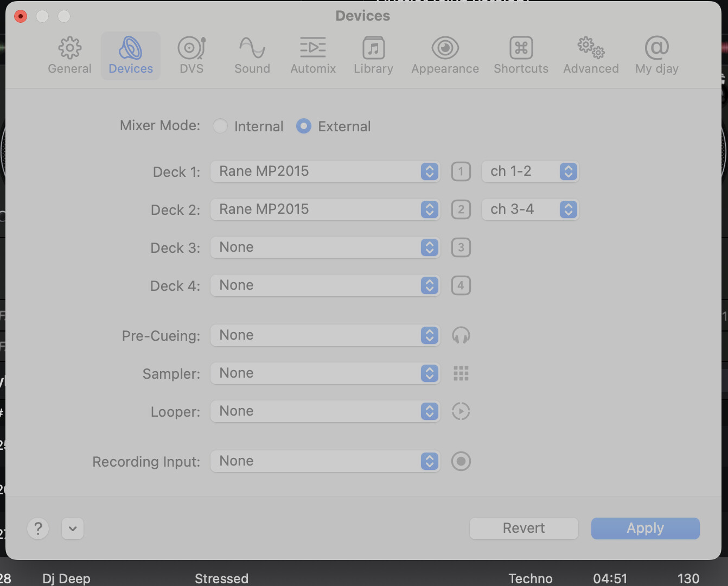728x586 pixels.
Task: Expand the chevron options button beside help
Action: pos(73,528)
